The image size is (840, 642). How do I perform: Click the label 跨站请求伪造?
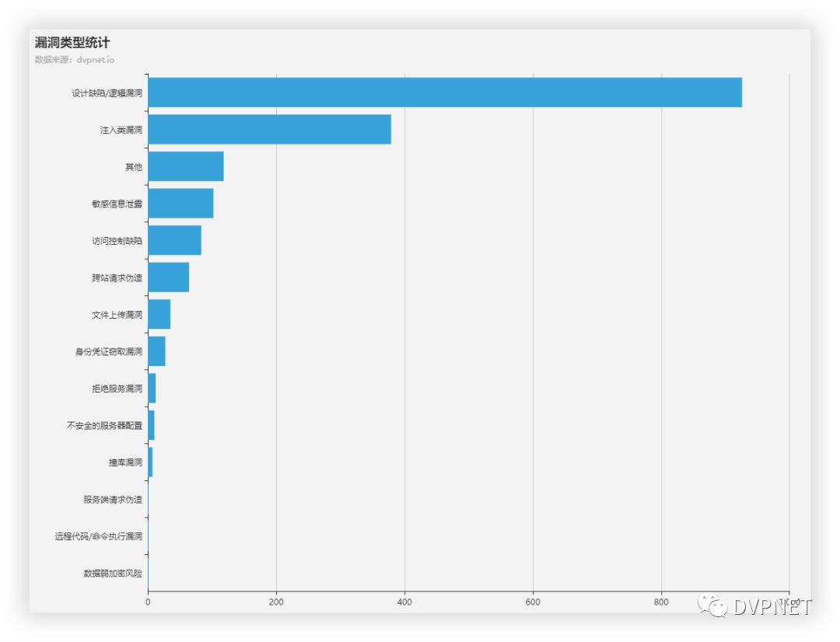(x=117, y=278)
